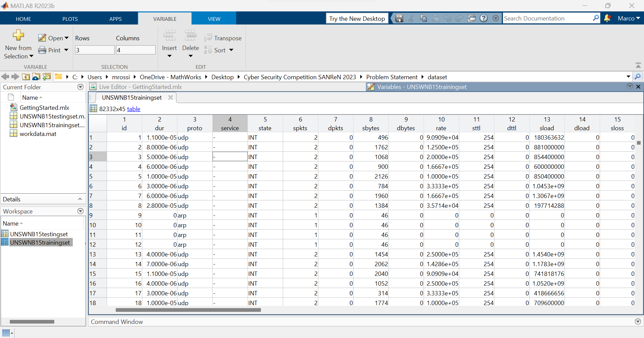
Task: Expand the New from Selection dropdown arrow
Action: [31, 56]
